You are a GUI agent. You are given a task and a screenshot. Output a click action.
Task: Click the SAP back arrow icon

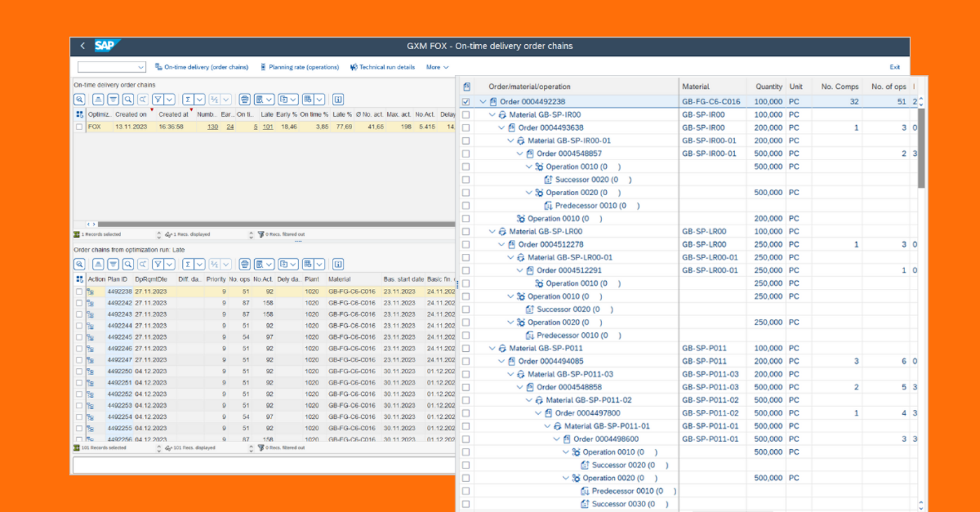(x=83, y=46)
